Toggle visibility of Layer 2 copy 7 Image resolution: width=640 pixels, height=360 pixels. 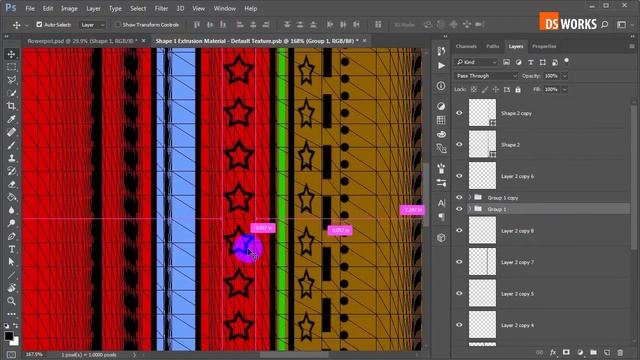[459, 262]
